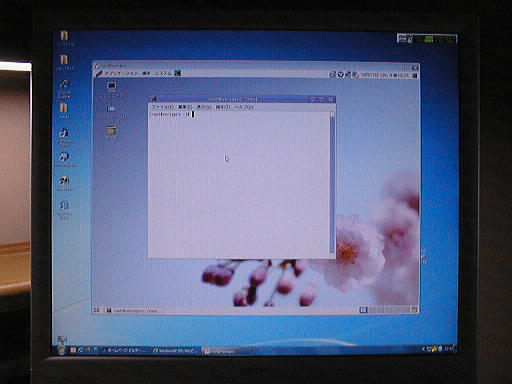The height and width of the screenshot is (384, 512).
Task: Click the terminal vertical scrollbar
Action: tap(332, 183)
